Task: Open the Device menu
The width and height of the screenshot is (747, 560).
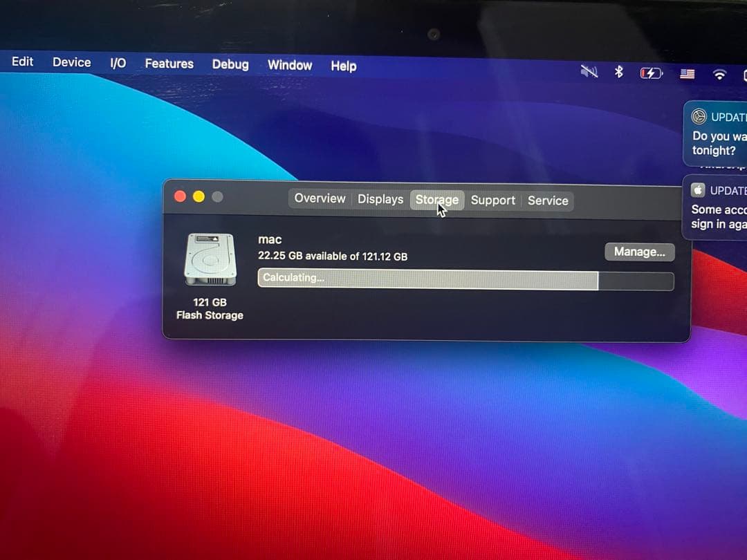Action: (x=71, y=62)
